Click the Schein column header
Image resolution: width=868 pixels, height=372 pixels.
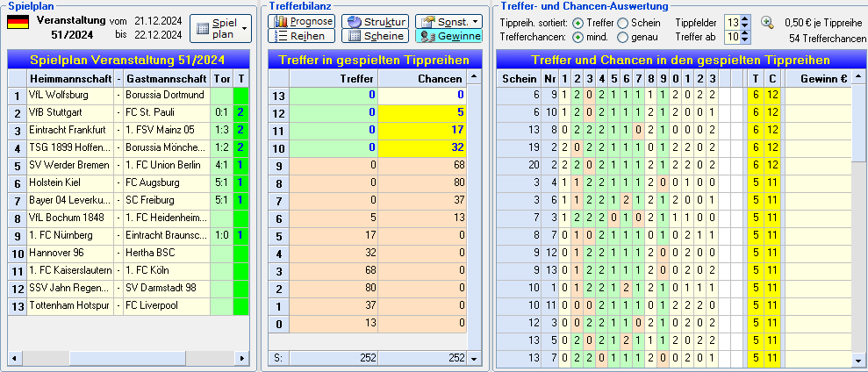tap(519, 79)
